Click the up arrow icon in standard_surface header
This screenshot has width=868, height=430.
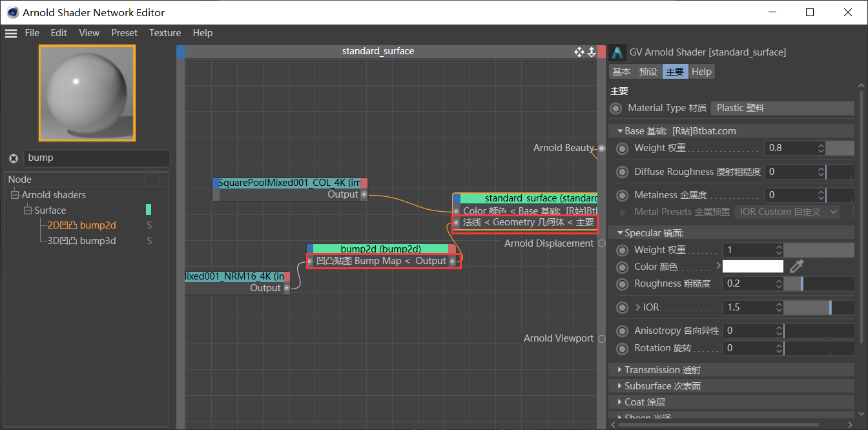(591, 52)
